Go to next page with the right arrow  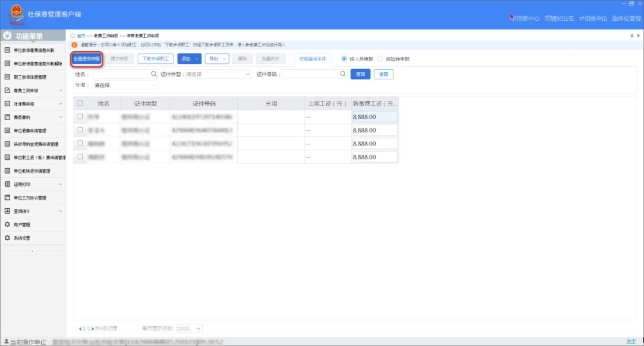coord(93,329)
